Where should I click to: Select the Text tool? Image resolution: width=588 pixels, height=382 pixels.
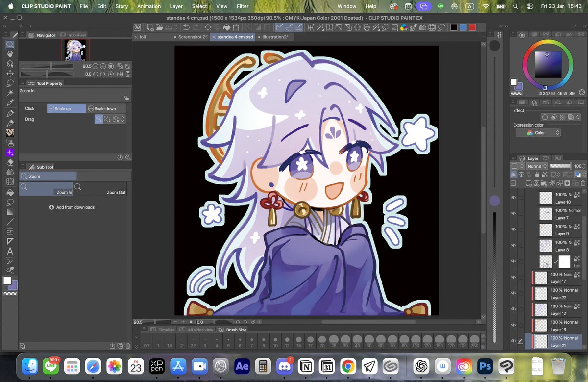(9, 251)
